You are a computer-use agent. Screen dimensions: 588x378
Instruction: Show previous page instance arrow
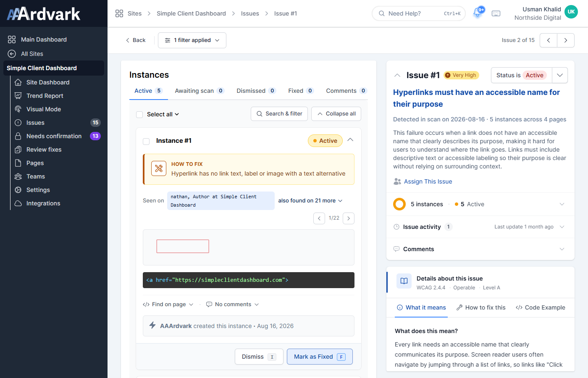click(319, 218)
